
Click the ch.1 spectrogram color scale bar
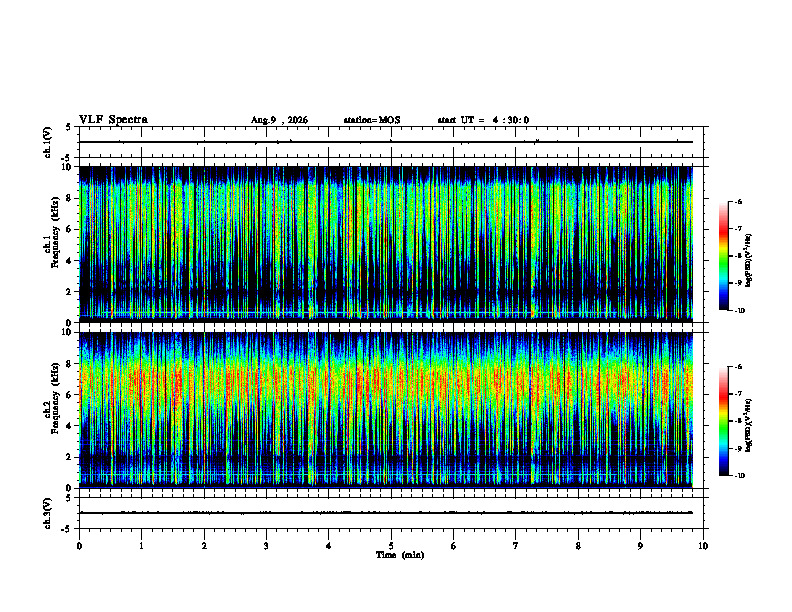point(723,256)
